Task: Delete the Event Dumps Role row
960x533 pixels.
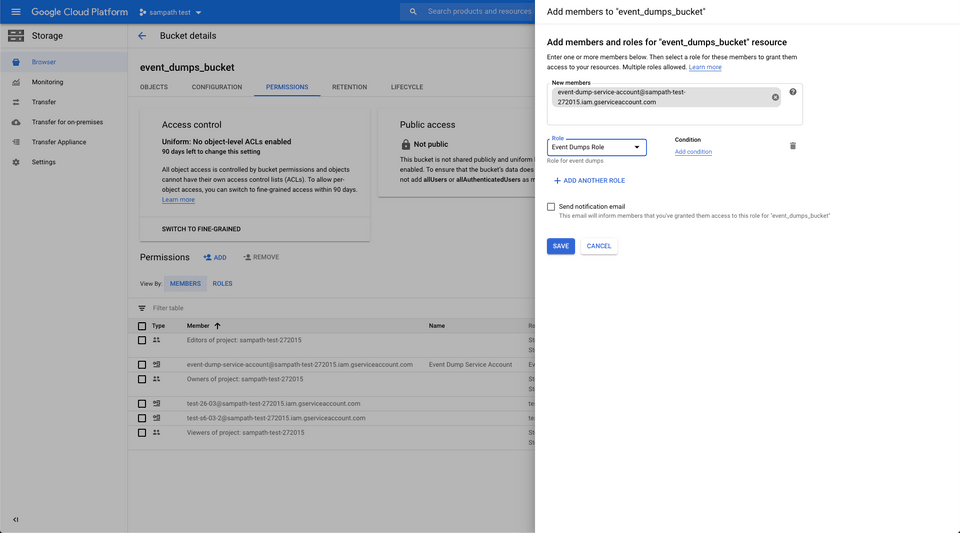Action: [x=793, y=146]
